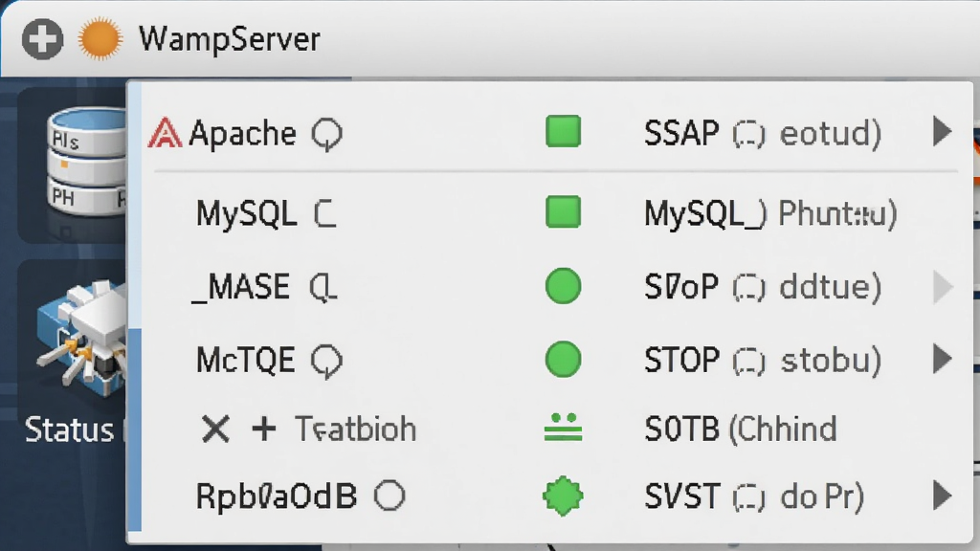Click the green square in Apache row
The width and height of the screenshot is (980, 551).
click(x=563, y=132)
